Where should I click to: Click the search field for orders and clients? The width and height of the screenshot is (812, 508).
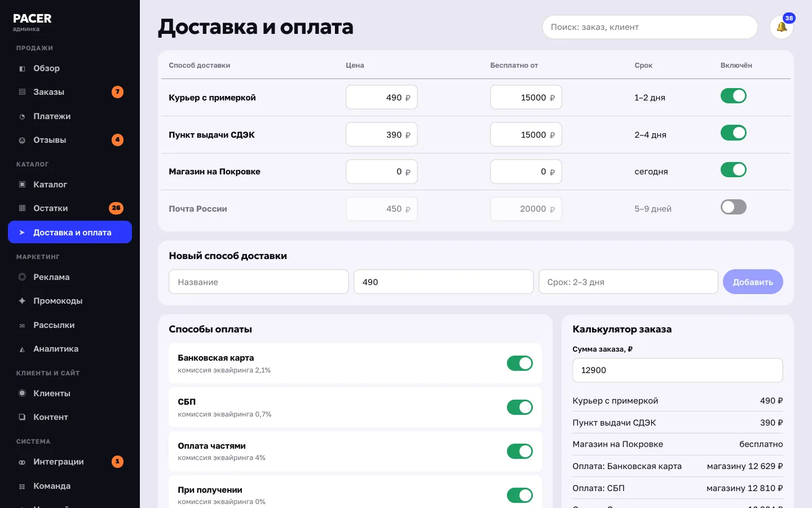pos(650,27)
